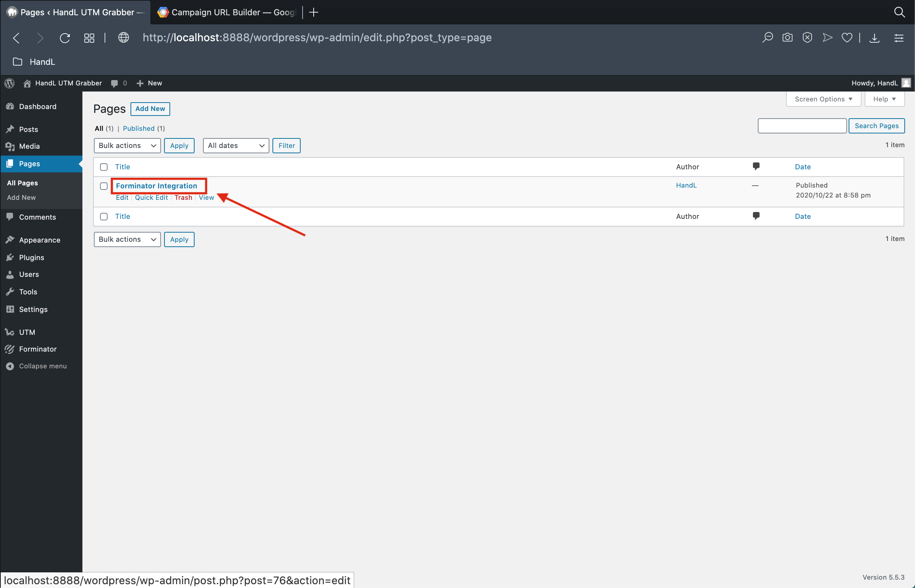Screen dimensions: 915x588
Task: Check the bottom Title row checkbox
Action: [104, 216]
